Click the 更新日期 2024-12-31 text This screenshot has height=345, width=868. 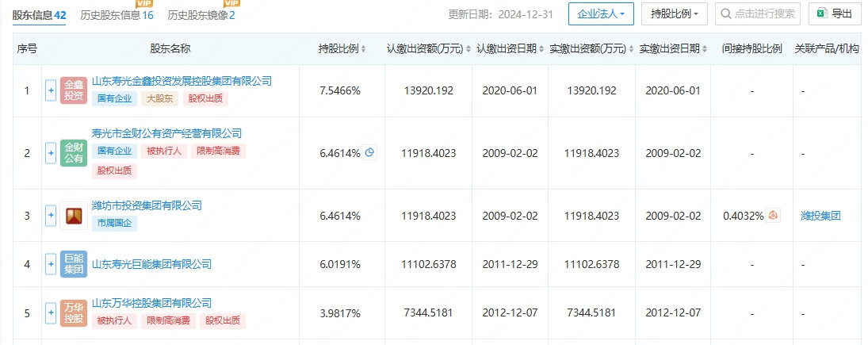[x=500, y=14]
